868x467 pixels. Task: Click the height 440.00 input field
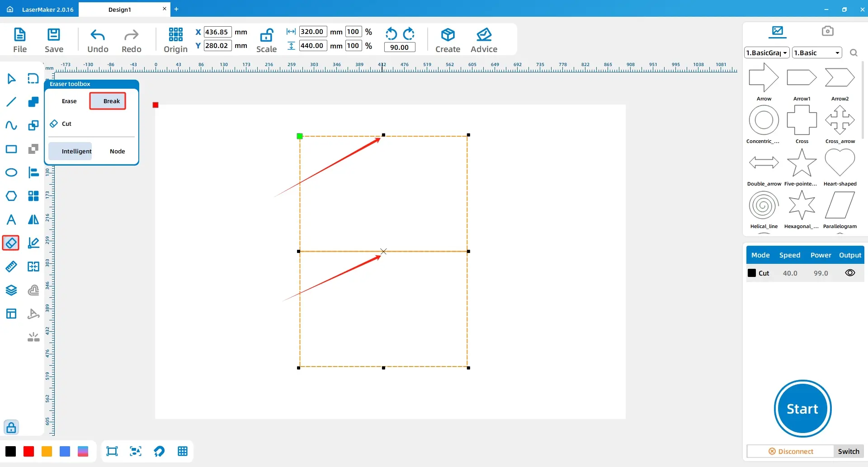313,45
